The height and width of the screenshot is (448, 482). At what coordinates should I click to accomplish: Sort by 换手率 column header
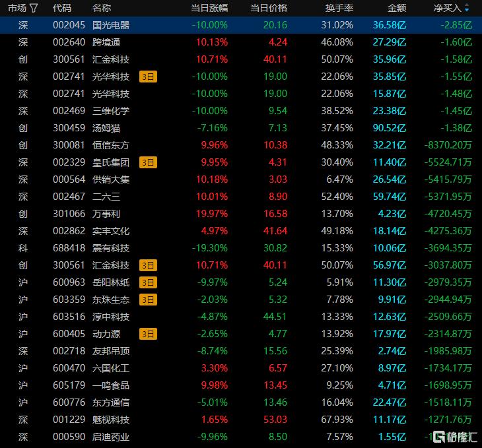[339, 8]
